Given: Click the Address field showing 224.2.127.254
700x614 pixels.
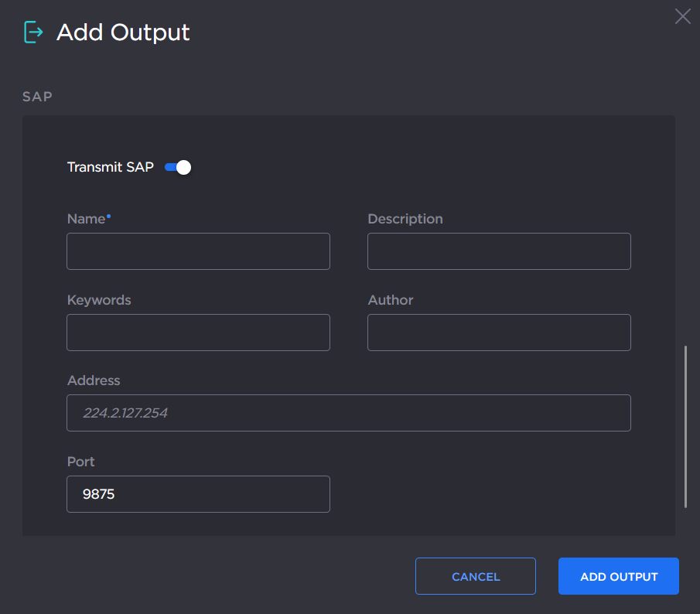Looking at the screenshot, I should (349, 413).
